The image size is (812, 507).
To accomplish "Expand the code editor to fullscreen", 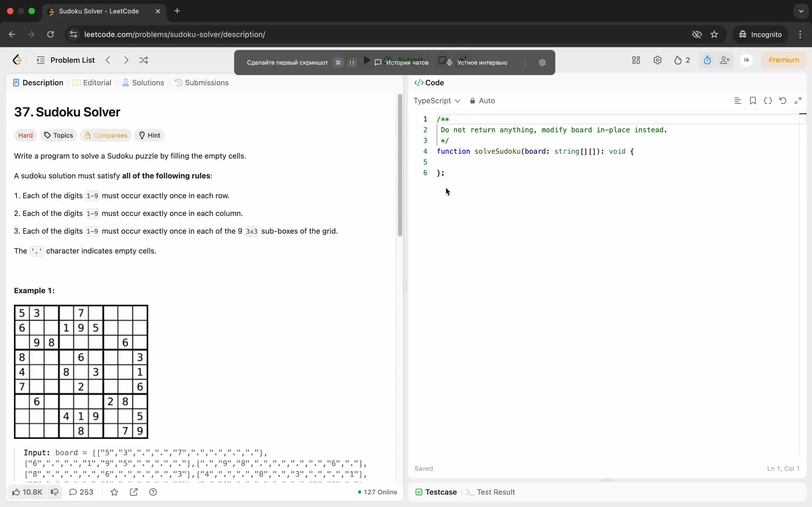I will click(x=798, y=101).
